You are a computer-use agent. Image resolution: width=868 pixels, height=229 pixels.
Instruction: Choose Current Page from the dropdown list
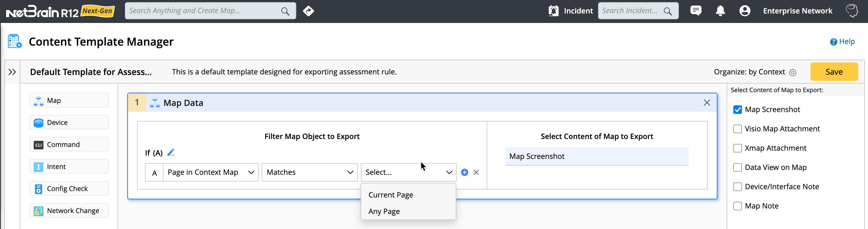point(391,195)
